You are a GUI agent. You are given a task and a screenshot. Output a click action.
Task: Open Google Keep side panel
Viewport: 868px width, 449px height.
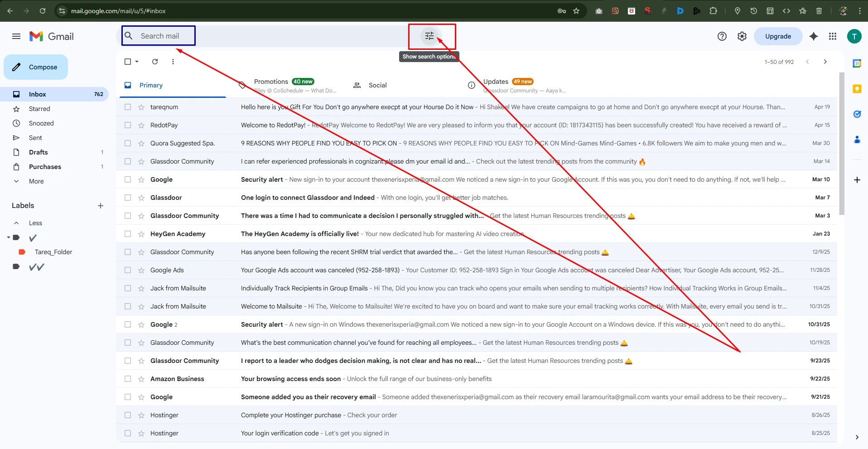tap(857, 89)
